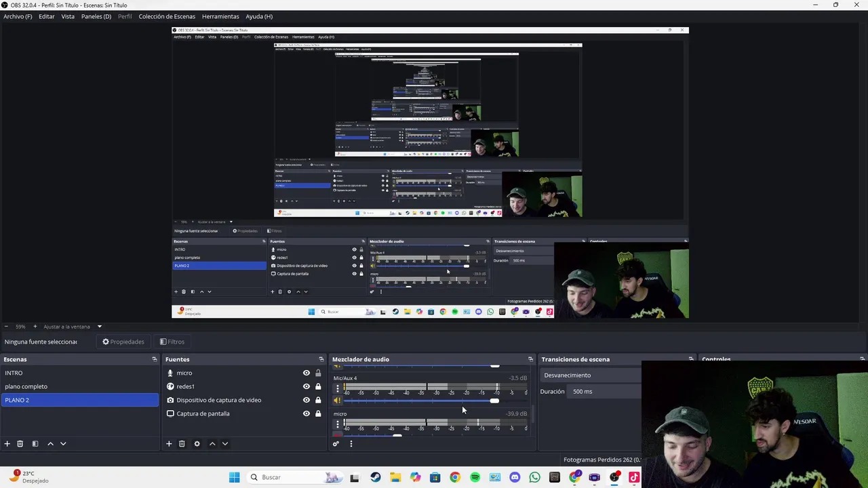Zoom out preview with minus icon
Screen dimensions: 868x488
(6, 327)
